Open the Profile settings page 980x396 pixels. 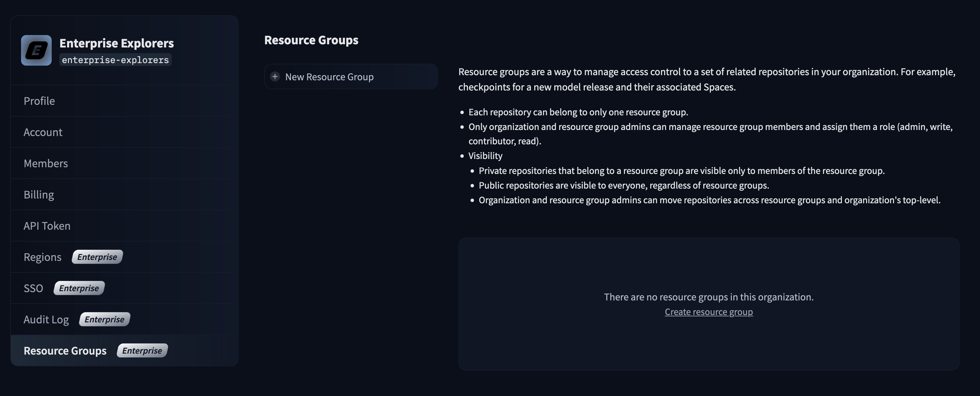39,101
